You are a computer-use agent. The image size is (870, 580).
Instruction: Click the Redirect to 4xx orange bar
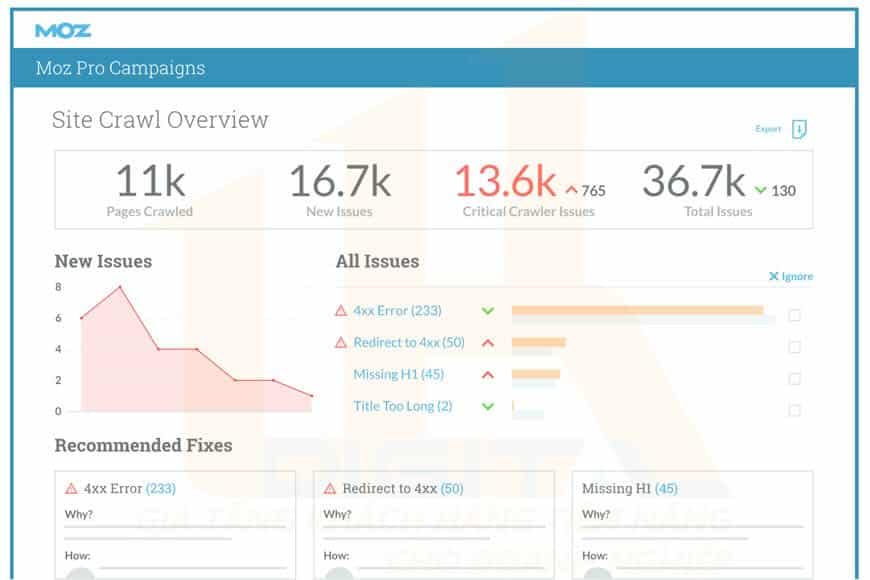(x=538, y=342)
